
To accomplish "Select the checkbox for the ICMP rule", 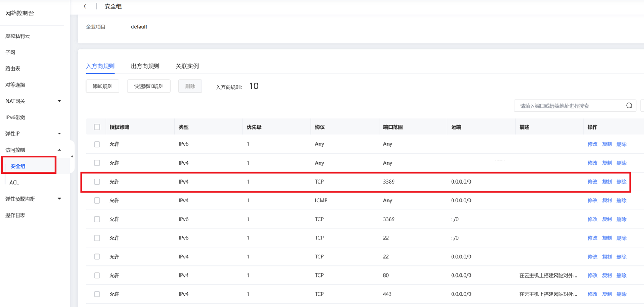I will 97,201.
